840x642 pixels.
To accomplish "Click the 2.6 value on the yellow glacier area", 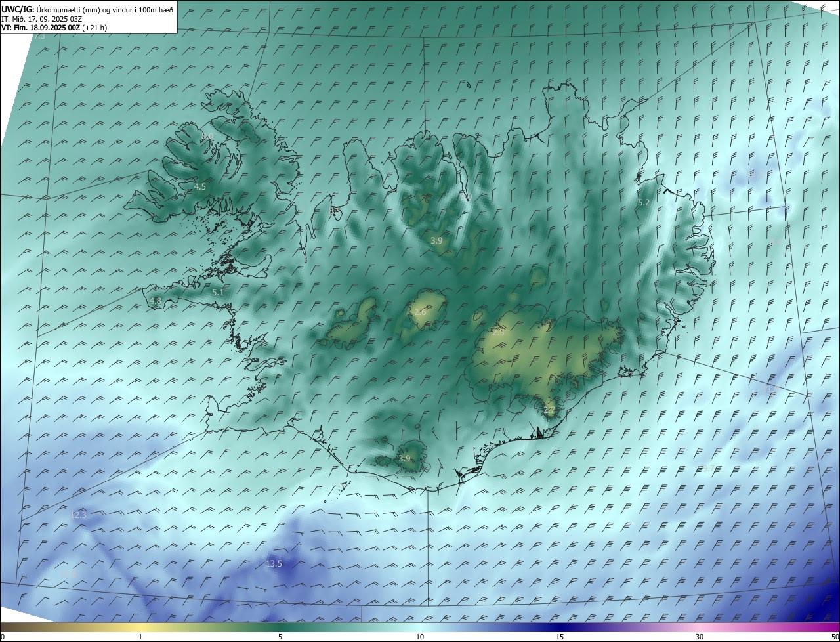I will tap(420, 312).
